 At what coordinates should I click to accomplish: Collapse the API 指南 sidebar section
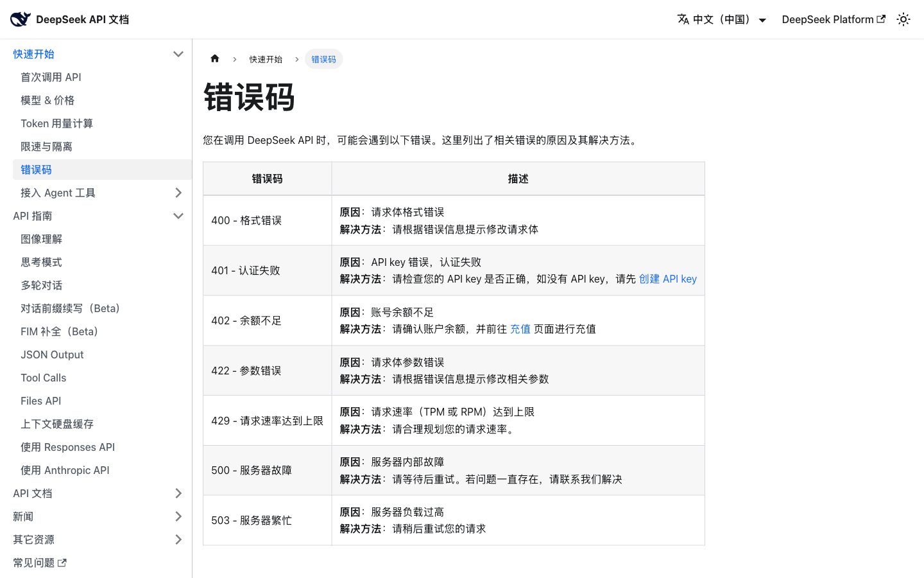(178, 216)
